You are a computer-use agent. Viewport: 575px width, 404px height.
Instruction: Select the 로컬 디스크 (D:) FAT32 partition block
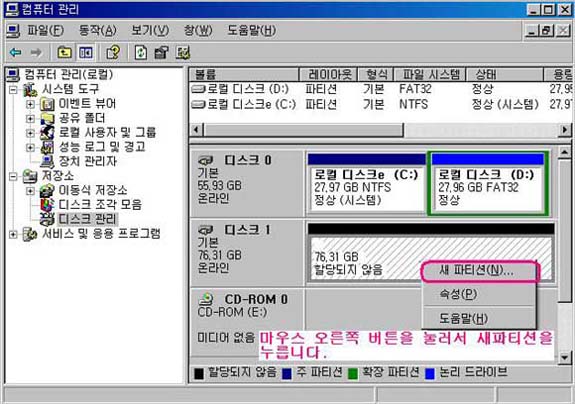tap(488, 183)
